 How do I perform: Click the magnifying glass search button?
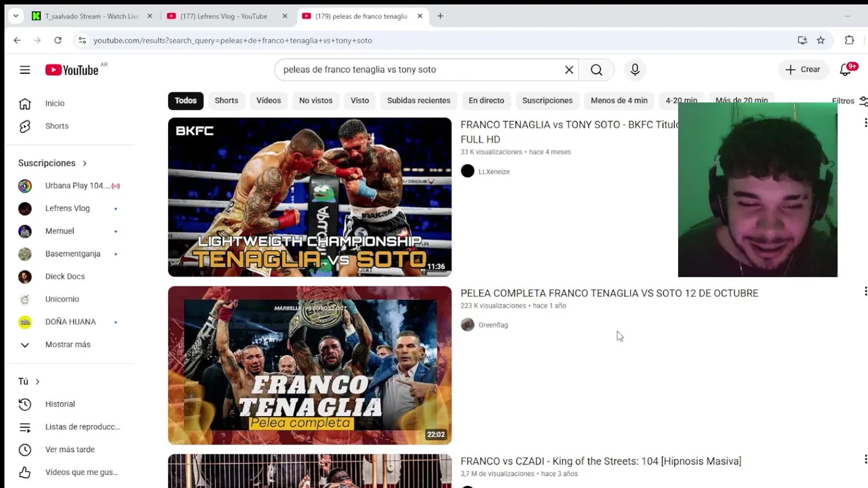pos(596,70)
